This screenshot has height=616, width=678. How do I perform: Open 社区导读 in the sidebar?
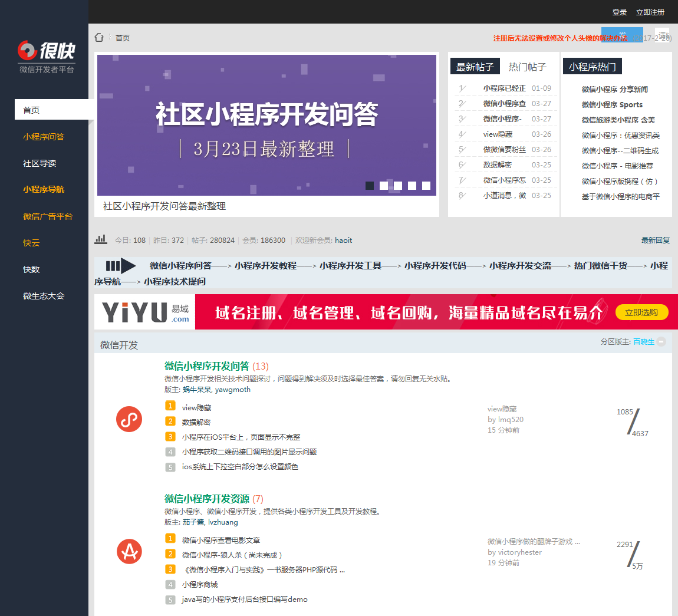(40, 163)
